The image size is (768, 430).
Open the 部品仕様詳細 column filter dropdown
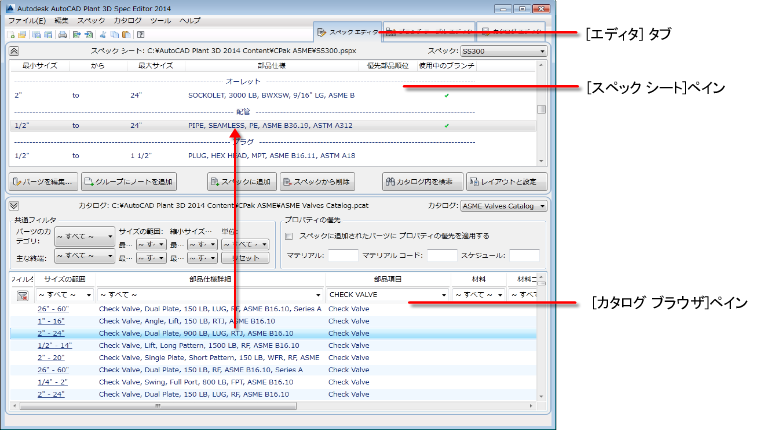[210, 295]
